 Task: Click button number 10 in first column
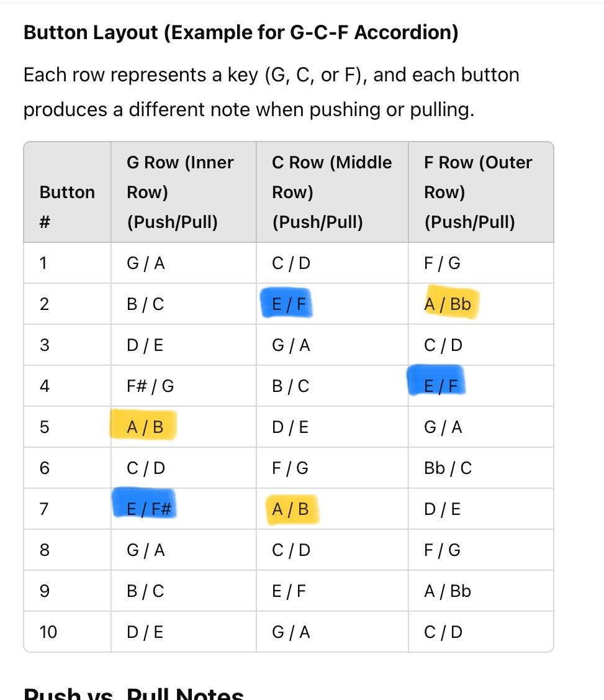pos(48,632)
